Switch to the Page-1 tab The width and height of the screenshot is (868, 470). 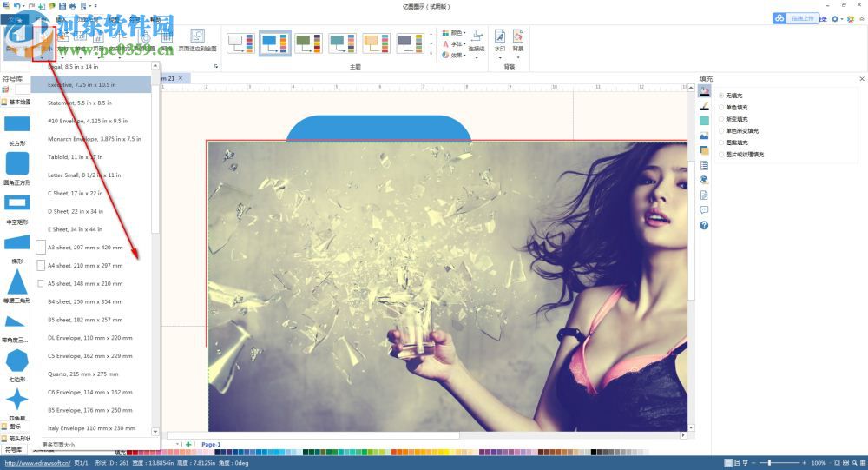211,445
